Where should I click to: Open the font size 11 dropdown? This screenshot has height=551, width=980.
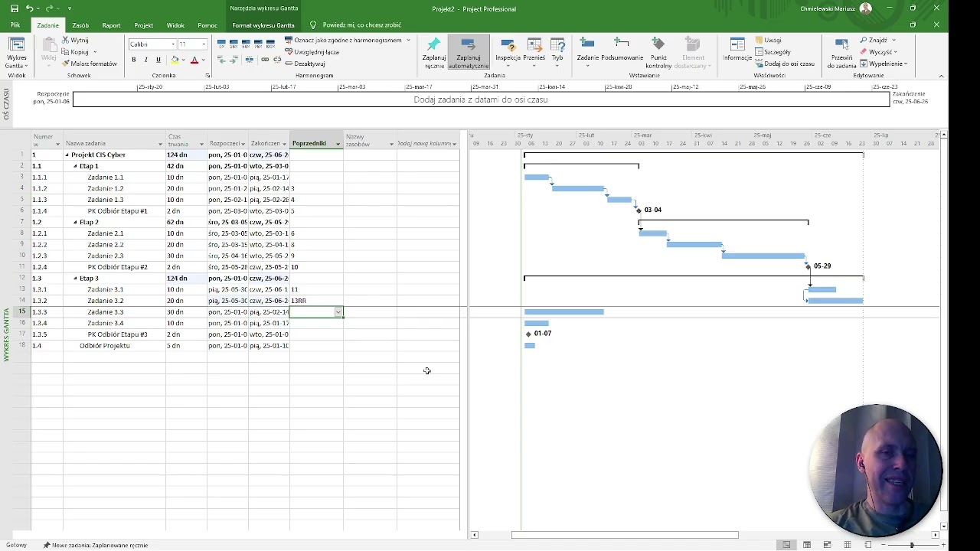pos(204,44)
